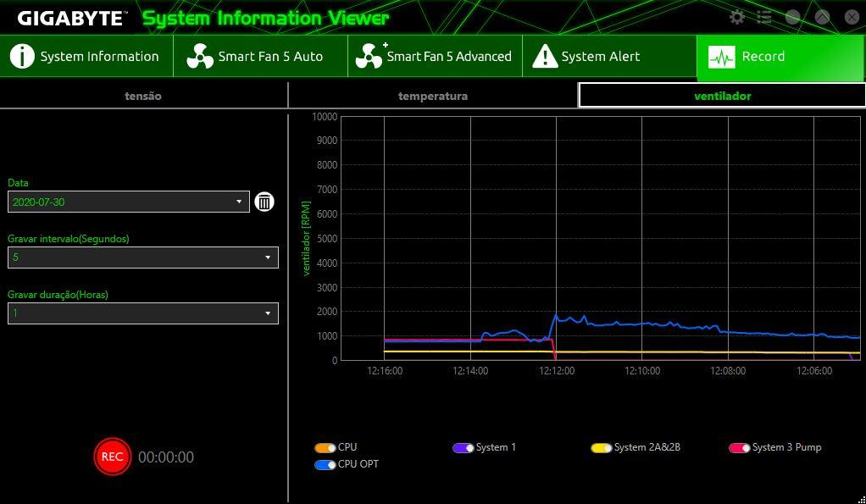Close the System Information Viewer window

852,18
